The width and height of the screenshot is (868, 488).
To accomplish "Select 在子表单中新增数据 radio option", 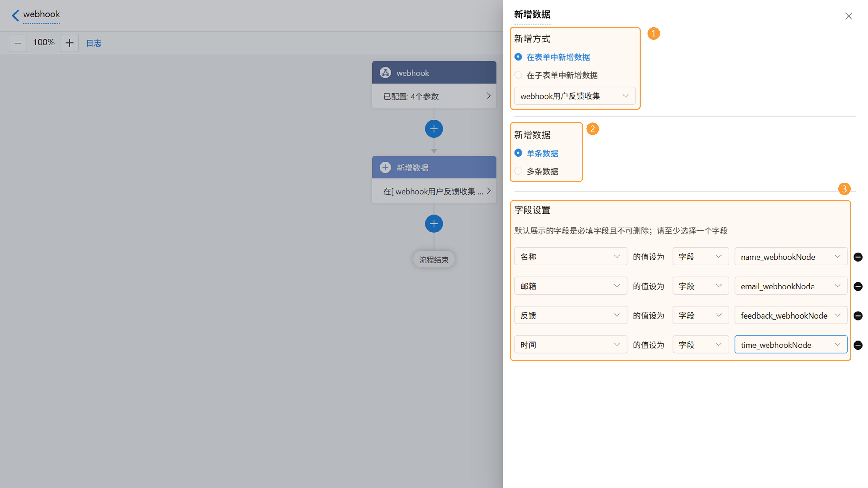I will click(x=518, y=75).
